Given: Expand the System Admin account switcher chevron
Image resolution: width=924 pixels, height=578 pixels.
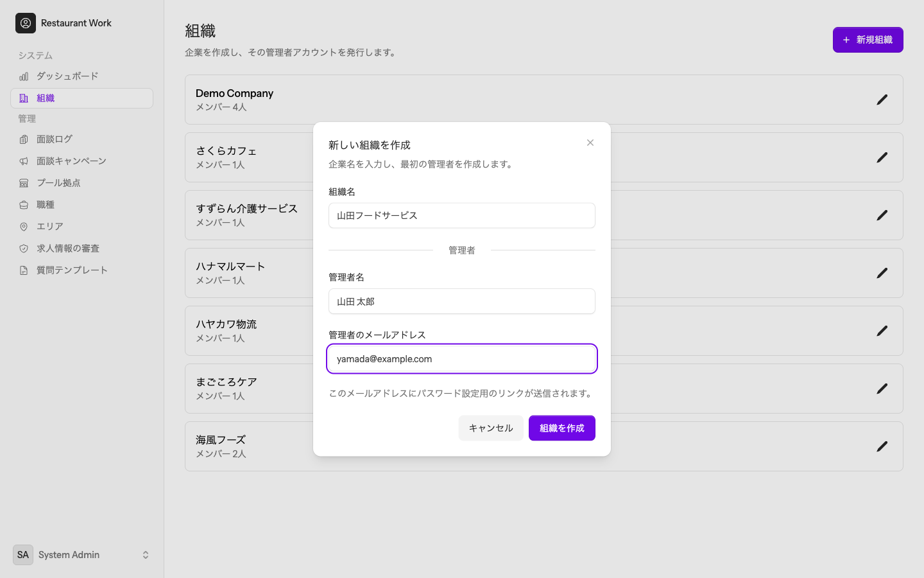Looking at the screenshot, I should (146, 555).
